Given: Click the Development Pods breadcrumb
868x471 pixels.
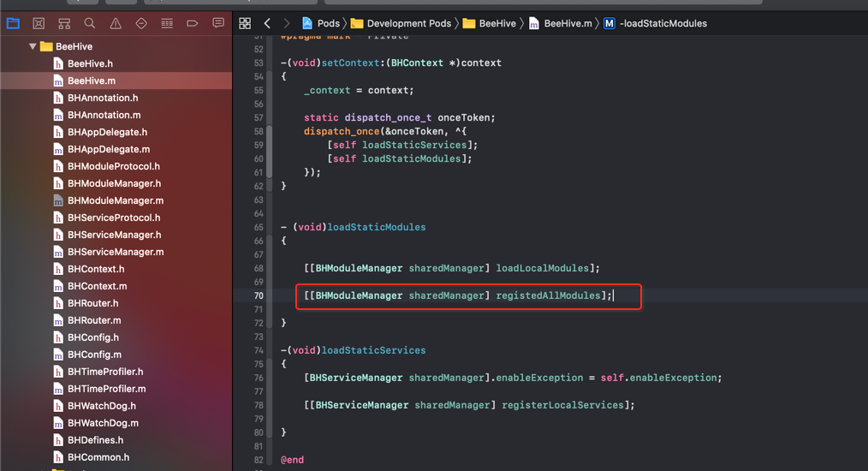Looking at the screenshot, I should click(x=401, y=23).
